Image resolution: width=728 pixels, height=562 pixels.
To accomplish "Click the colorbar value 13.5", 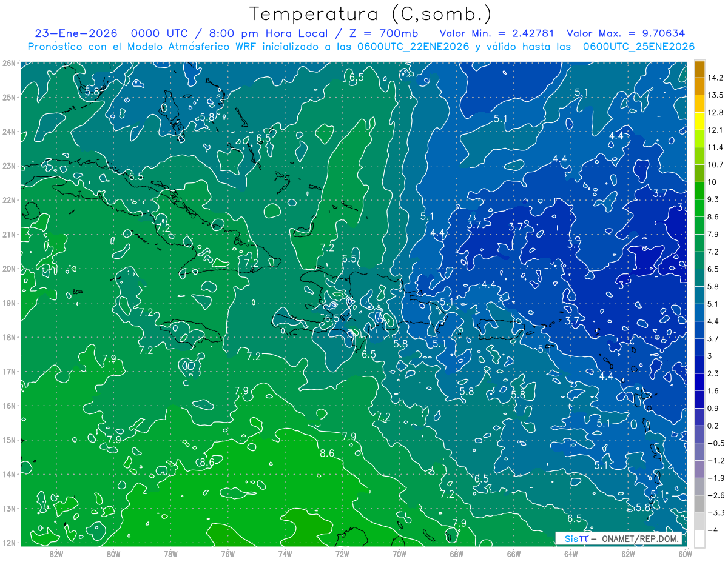I will pos(715,95).
